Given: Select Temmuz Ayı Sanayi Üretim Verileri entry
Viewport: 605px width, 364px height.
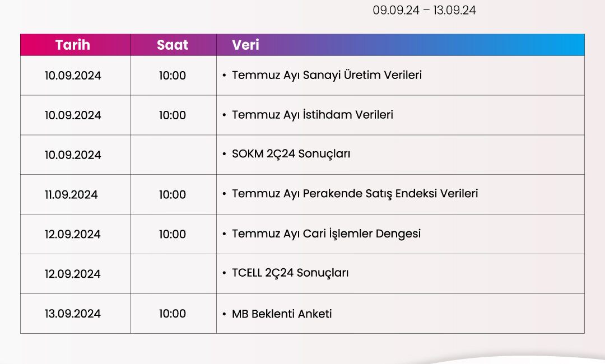Looking at the screenshot, I should [327, 75].
